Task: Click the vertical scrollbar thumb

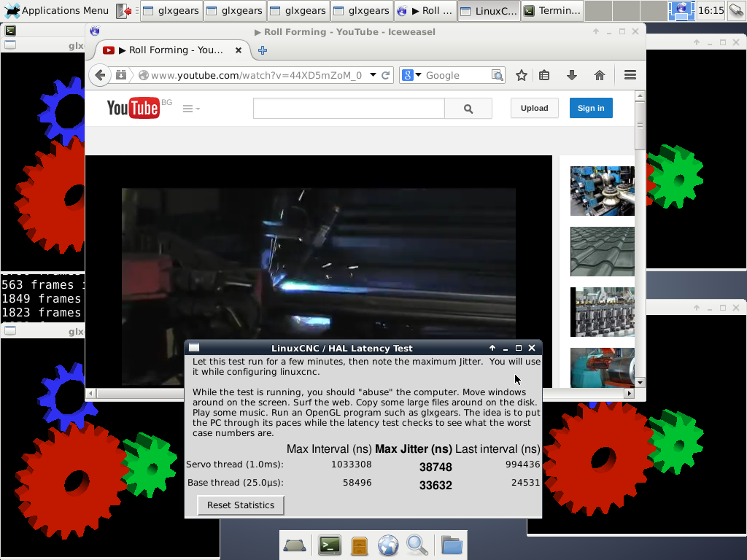Action: pos(640,125)
